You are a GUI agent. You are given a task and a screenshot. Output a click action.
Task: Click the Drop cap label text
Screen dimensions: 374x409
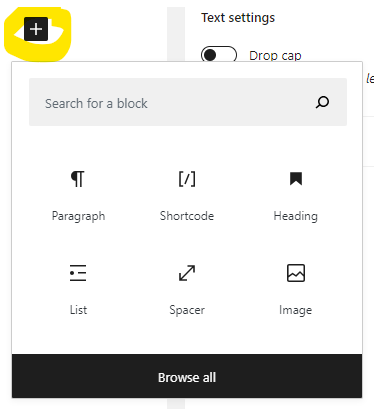coord(275,55)
